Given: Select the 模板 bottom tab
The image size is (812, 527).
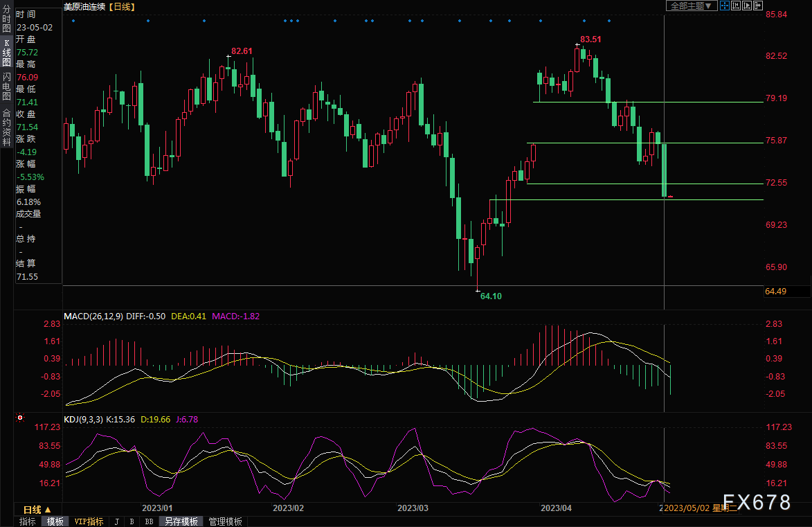Looking at the screenshot, I should point(55,521).
